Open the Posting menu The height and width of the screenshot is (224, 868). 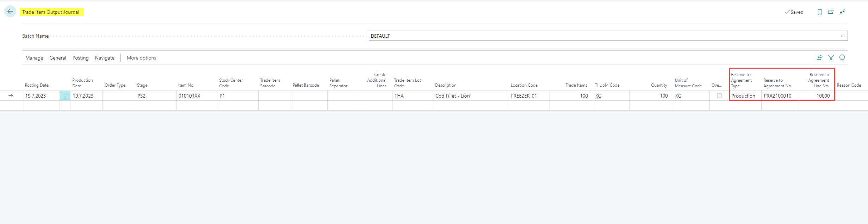(x=80, y=58)
